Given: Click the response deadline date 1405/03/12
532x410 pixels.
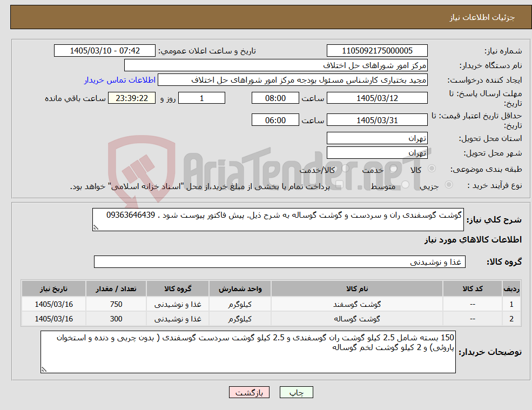Looking at the screenshot, I should (377, 98).
